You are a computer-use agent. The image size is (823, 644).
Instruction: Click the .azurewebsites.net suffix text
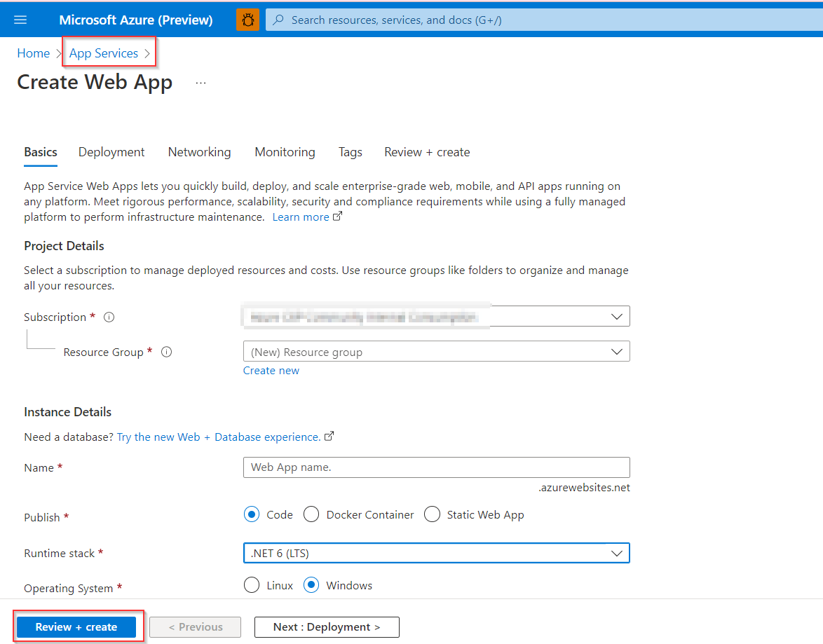[584, 488]
